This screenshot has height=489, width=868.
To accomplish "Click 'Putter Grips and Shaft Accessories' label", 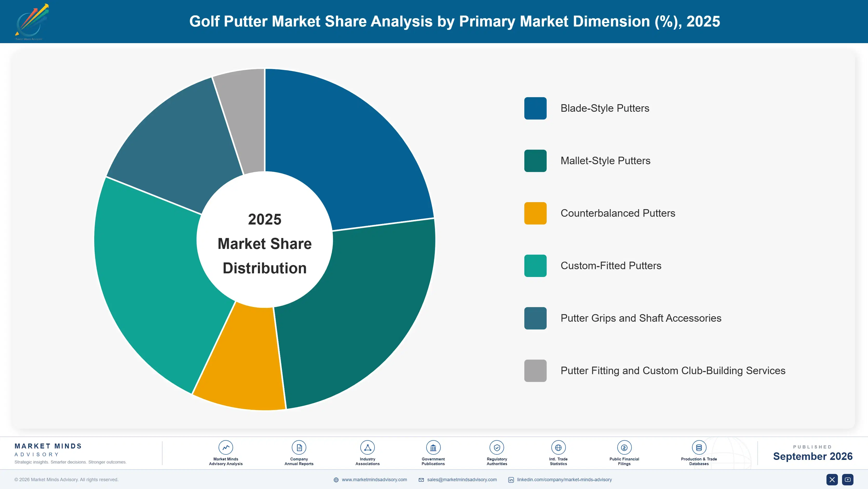I will tap(641, 318).
